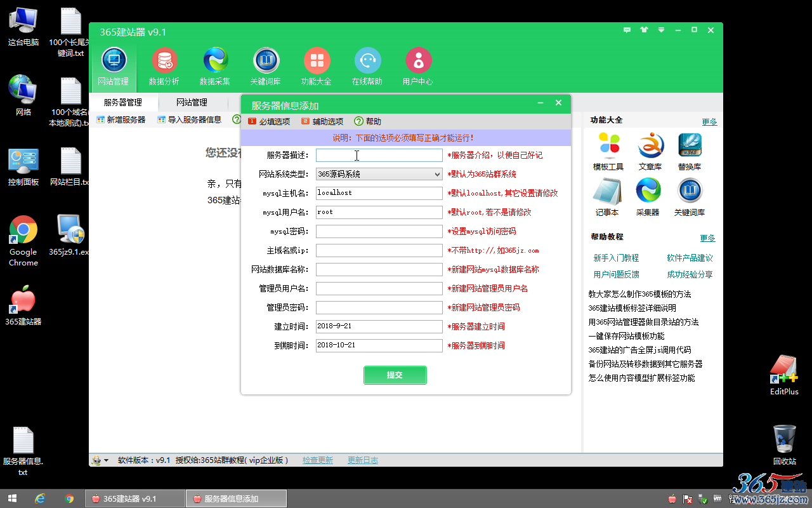Launch 采集器 from the side panel
This screenshot has width=812, height=508.
[x=648, y=197]
